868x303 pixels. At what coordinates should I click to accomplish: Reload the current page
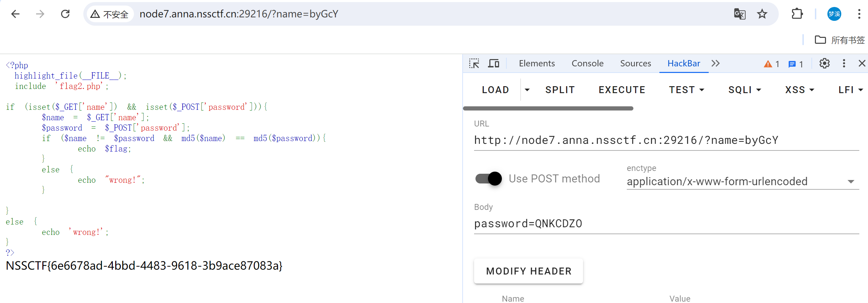click(x=65, y=14)
